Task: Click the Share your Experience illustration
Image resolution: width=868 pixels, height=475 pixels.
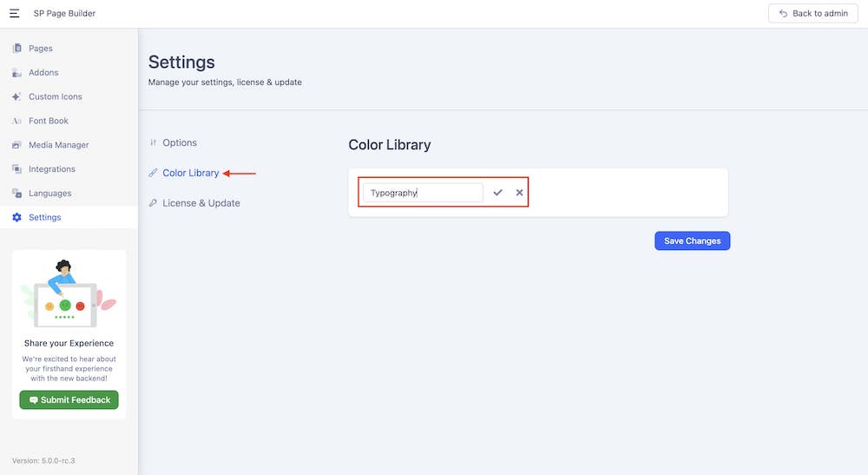Action: [68, 294]
